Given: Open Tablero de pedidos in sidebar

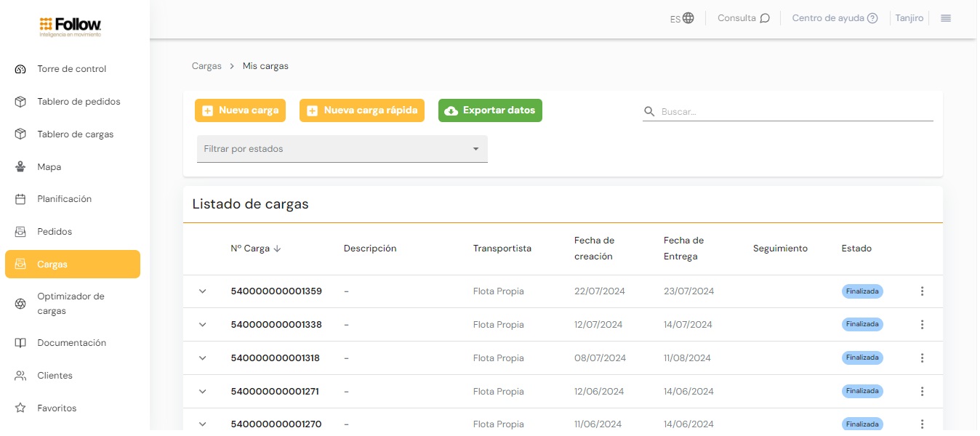Looking at the screenshot, I should tap(78, 102).
